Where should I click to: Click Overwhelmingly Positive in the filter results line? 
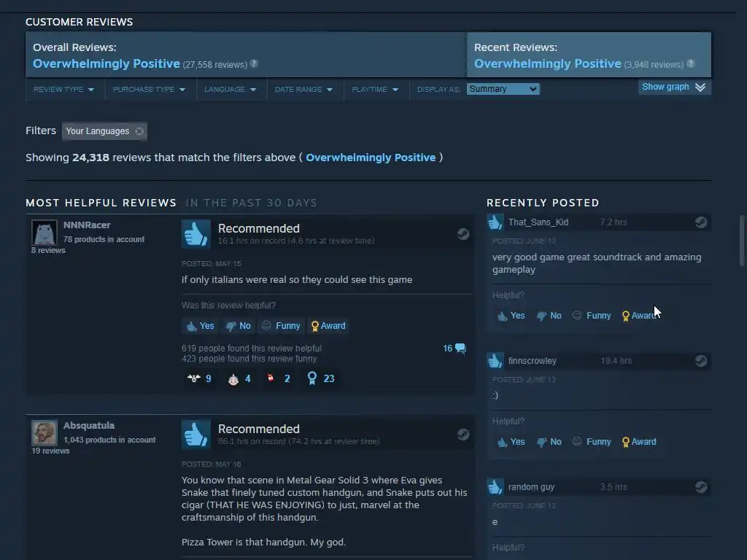click(371, 157)
